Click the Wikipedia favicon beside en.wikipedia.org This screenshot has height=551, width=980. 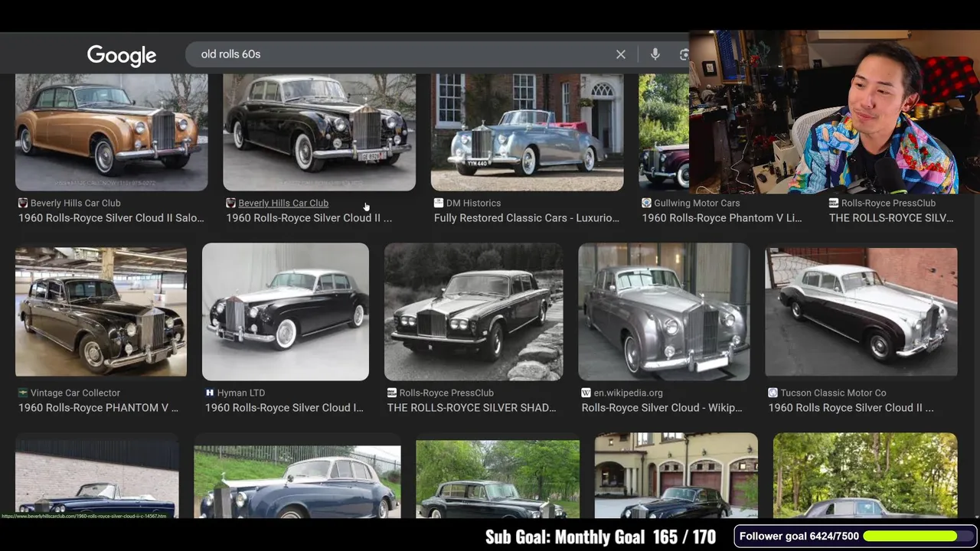click(586, 393)
